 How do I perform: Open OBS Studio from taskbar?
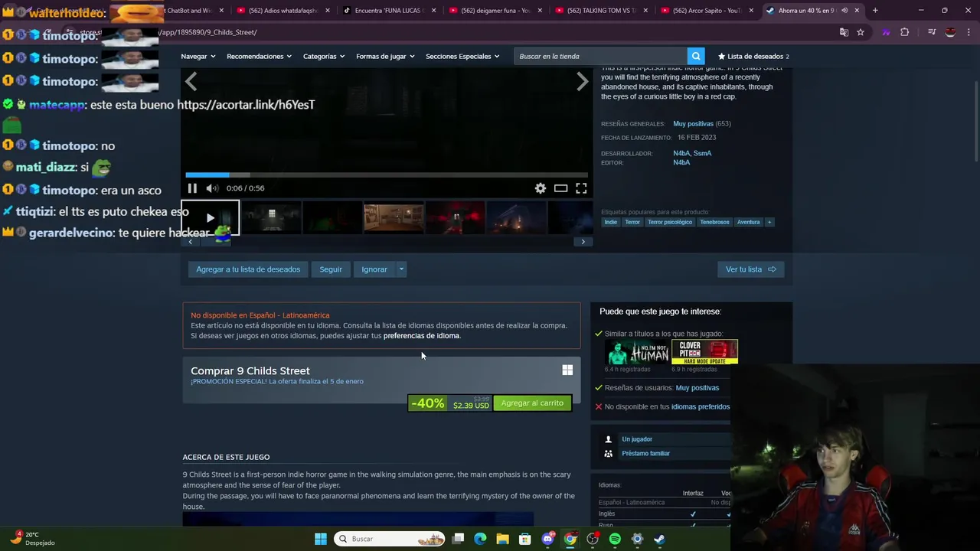593,539
